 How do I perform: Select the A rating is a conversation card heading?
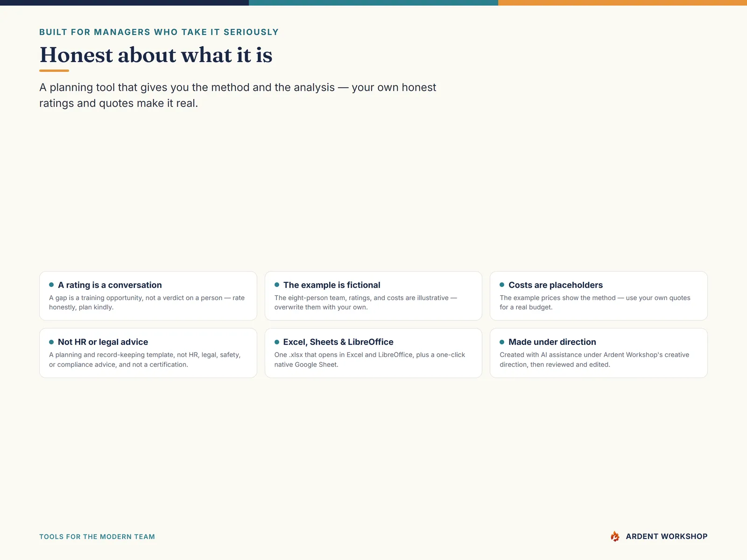pos(110,285)
